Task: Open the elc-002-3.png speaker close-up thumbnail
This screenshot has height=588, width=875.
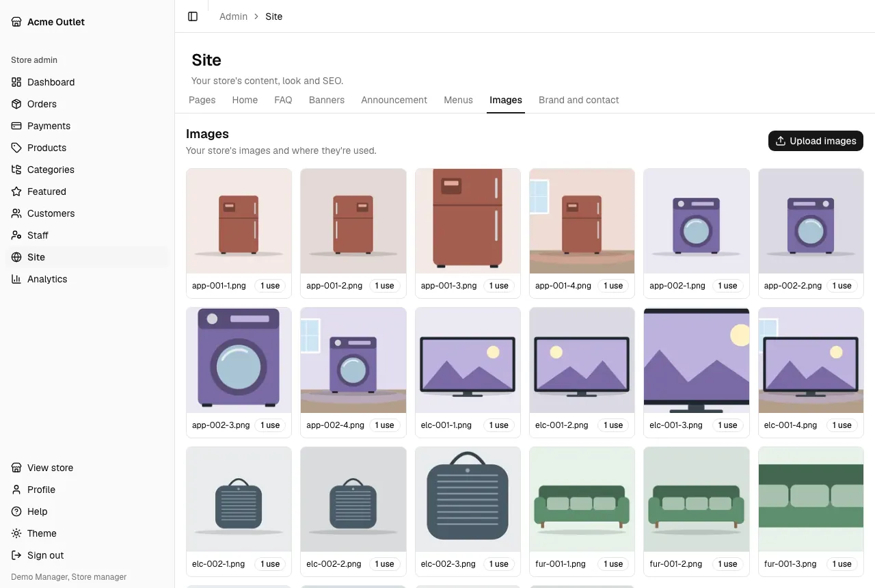Action: (x=468, y=499)
